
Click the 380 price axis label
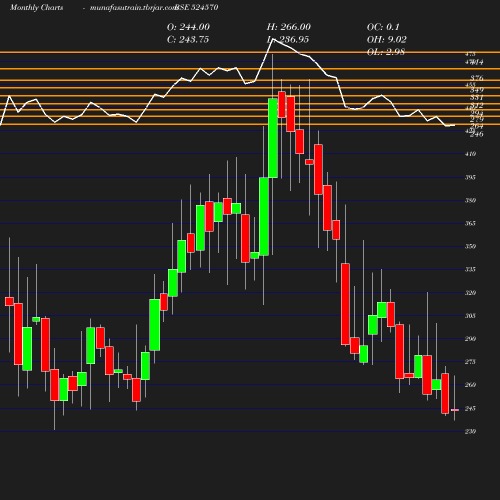[x=470, y=200]
